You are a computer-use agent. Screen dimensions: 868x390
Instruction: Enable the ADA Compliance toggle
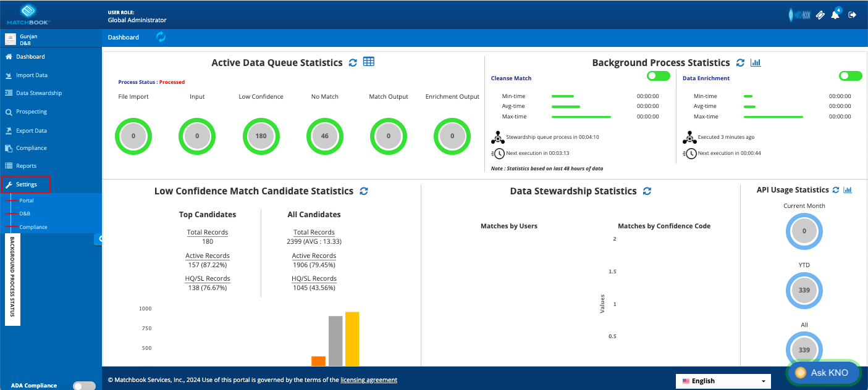click(84, 386)
